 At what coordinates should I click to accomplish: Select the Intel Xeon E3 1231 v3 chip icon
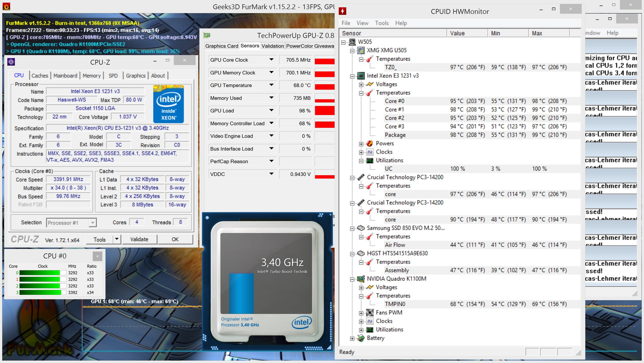(x=361, y=76)
